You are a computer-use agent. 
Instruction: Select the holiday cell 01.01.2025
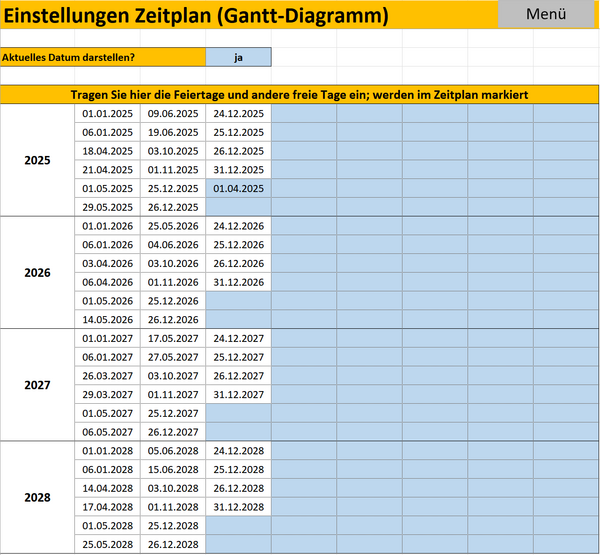[108, 114]
